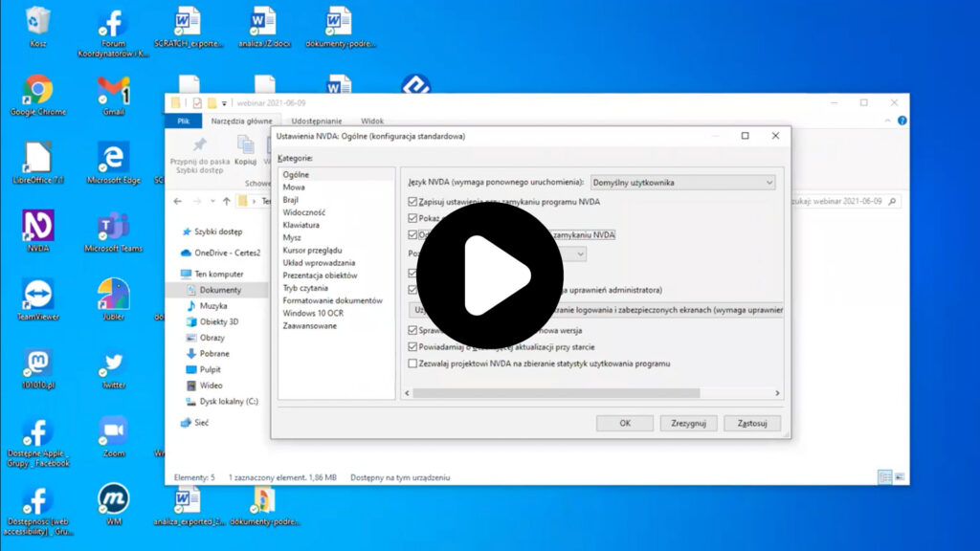Open the Kosz recycle bin desktop icon
The image size is (980, 551).
coord(37,26)
